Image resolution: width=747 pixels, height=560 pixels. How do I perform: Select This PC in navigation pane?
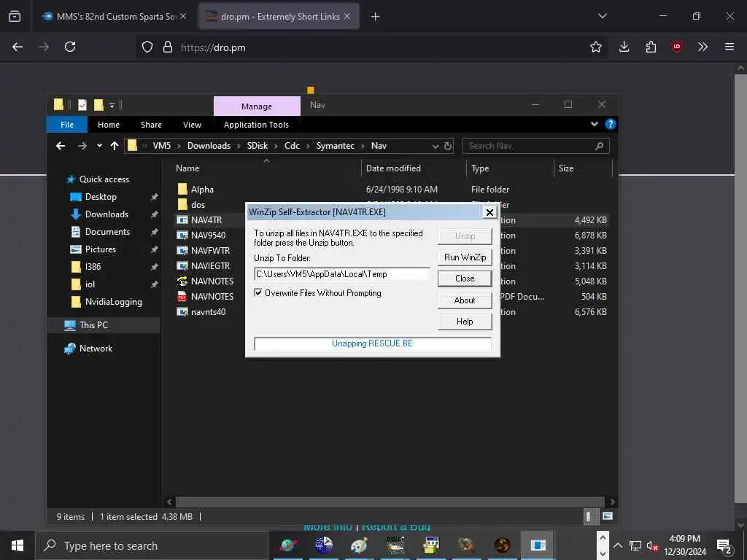pos(93,325)
